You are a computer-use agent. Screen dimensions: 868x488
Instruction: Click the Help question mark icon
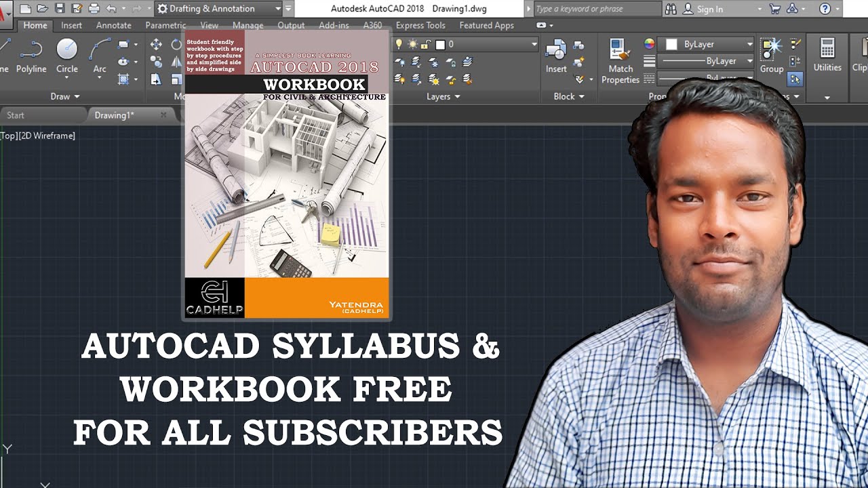point(825,9)
